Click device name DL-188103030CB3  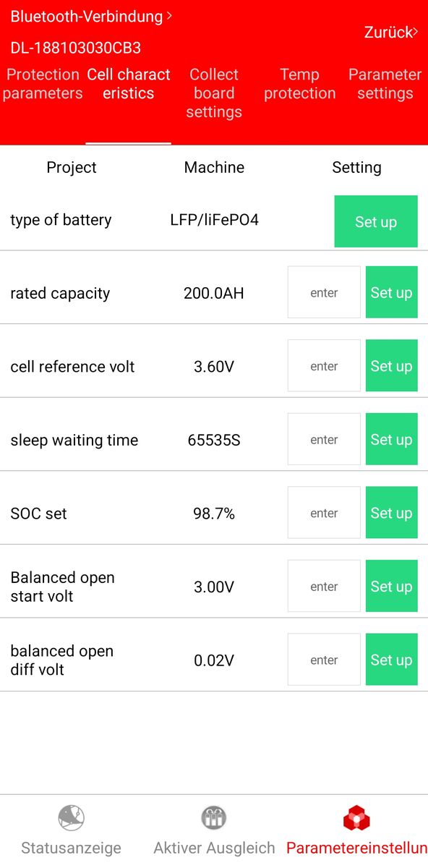tap(76, 48)
